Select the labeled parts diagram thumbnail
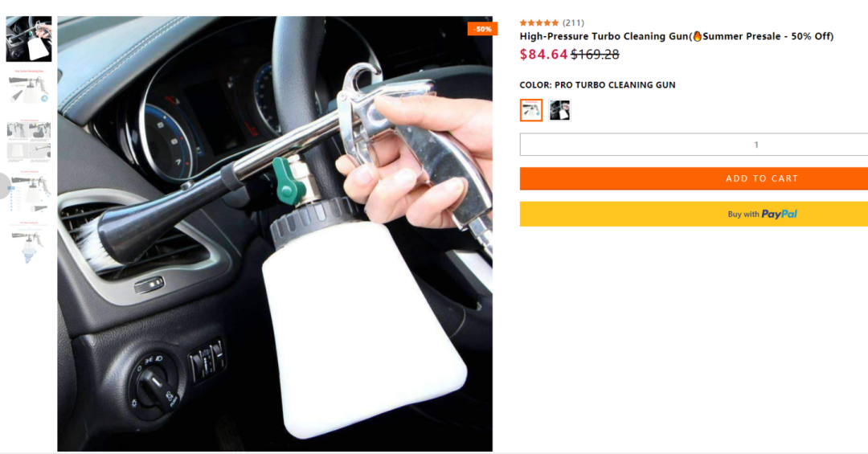 point(29,191)
